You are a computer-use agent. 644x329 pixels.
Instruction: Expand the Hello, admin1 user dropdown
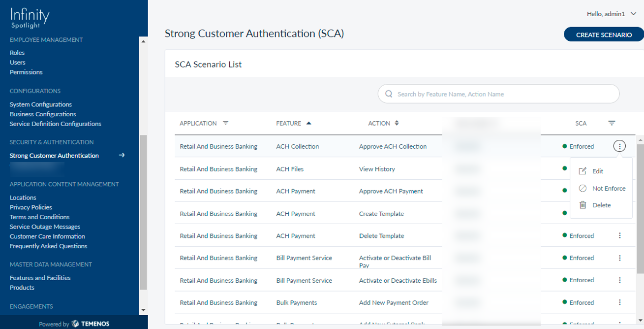click(x=633, y=14)
